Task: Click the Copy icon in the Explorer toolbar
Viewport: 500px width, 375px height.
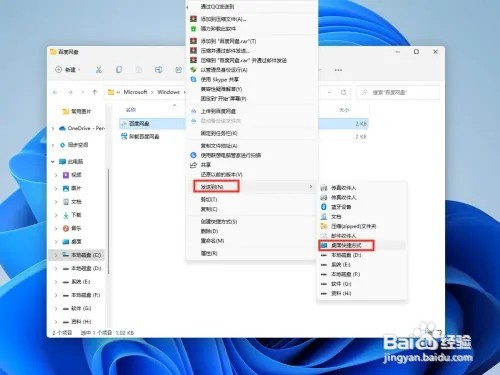Action: pyautogui.click(x=119, y=70)
